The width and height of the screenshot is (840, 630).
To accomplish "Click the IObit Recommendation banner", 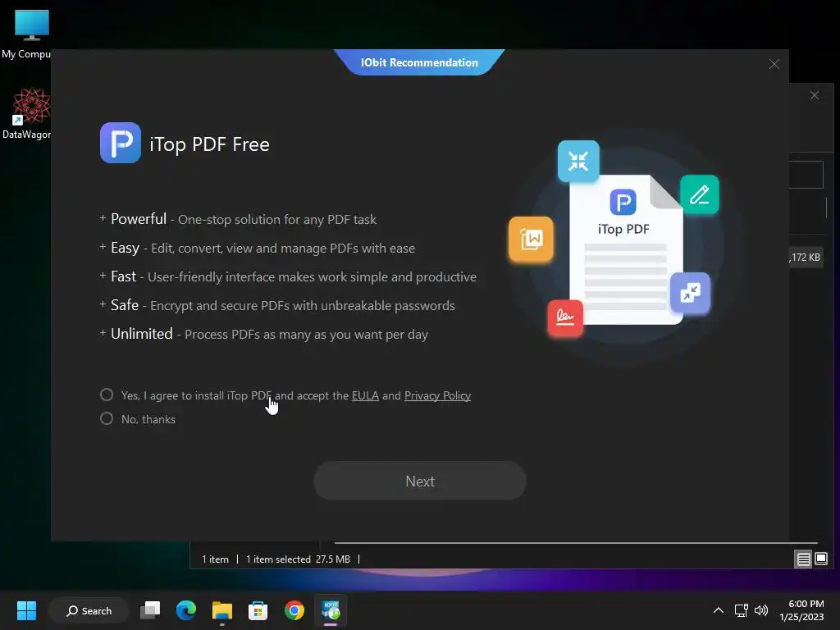I will [419, 62].
